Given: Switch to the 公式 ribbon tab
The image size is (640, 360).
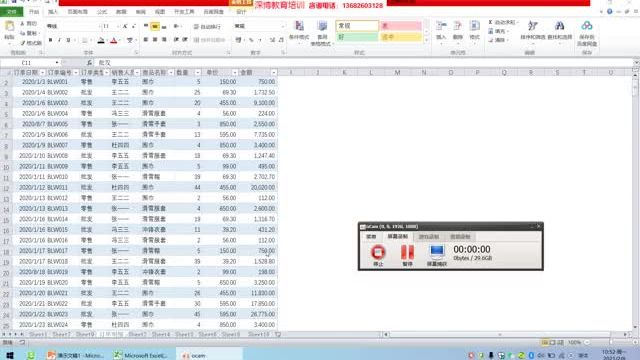Looking at the screenshot, I should pos(102,12).
